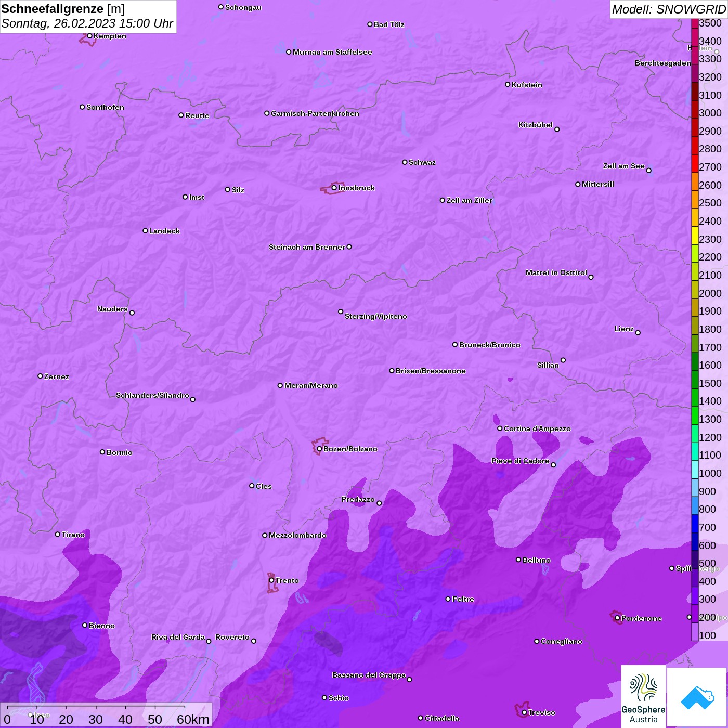
Task: Select the Lienz location marker
Action: (638, 333)
